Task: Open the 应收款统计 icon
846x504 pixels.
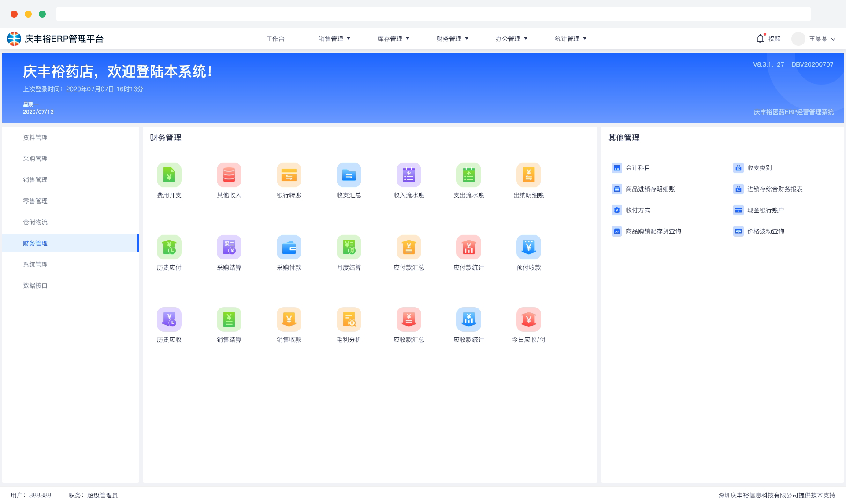Action: [469, 319]
